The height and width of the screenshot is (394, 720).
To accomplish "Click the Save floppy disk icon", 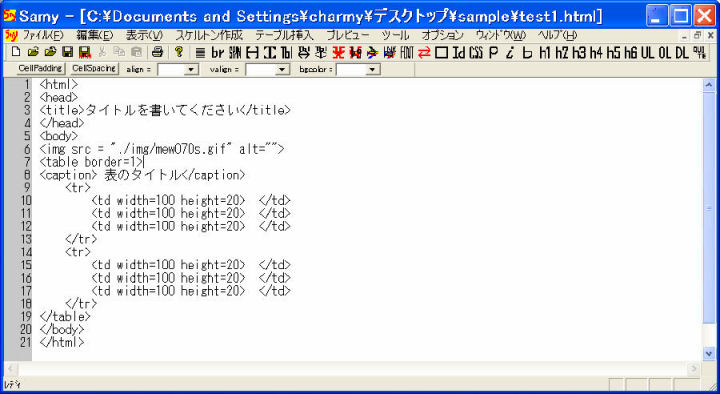I will tap(68, 52).
